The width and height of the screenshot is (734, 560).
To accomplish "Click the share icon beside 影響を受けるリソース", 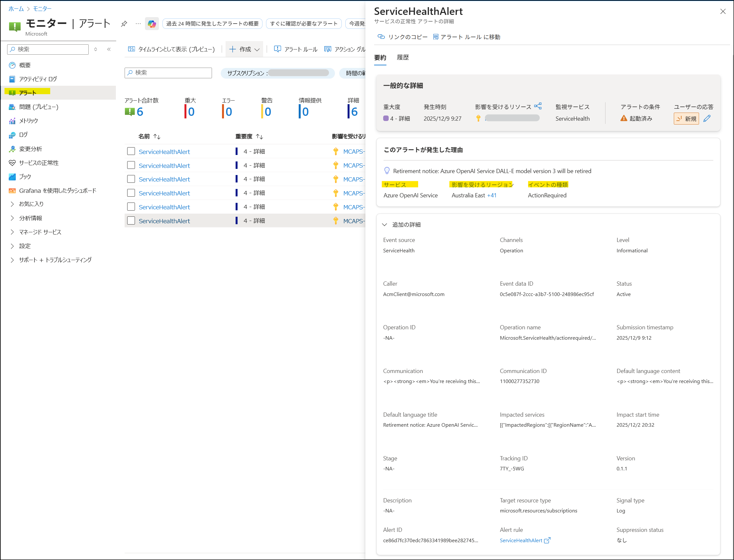I will (538, 106).
